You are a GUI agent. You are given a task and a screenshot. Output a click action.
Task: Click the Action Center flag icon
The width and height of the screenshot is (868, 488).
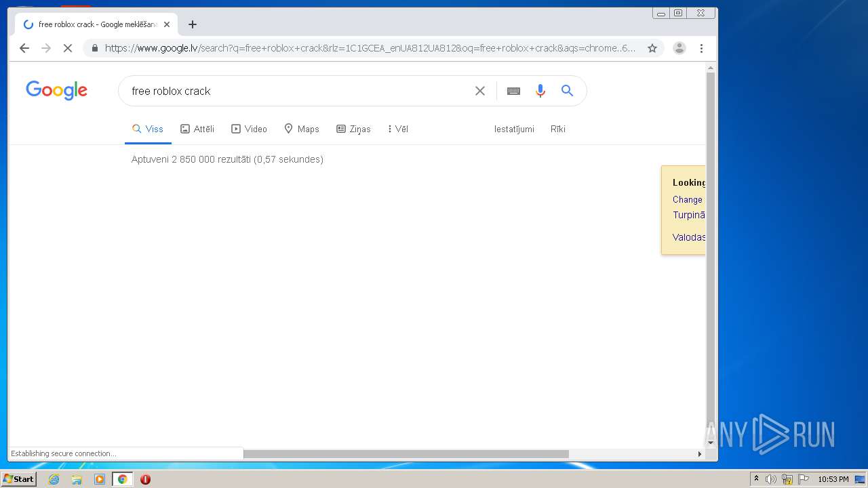tap(803, 479)
